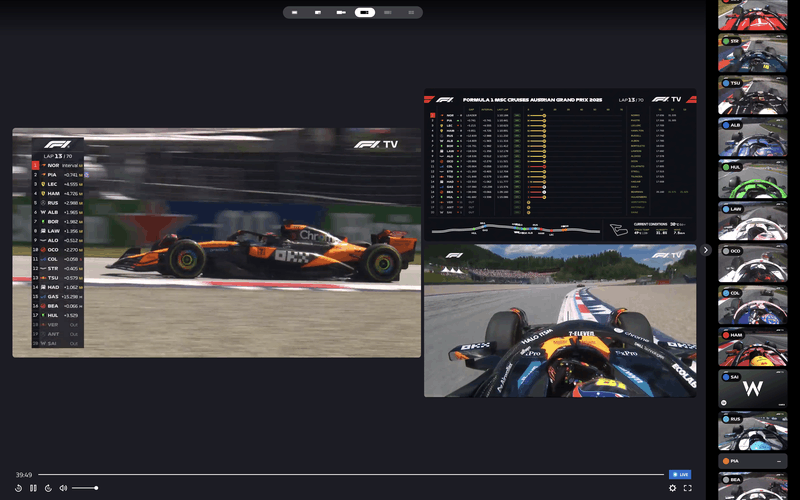Click the F1 TV logo on main video
Screen dimensions: 800x500
coord(376,144)
